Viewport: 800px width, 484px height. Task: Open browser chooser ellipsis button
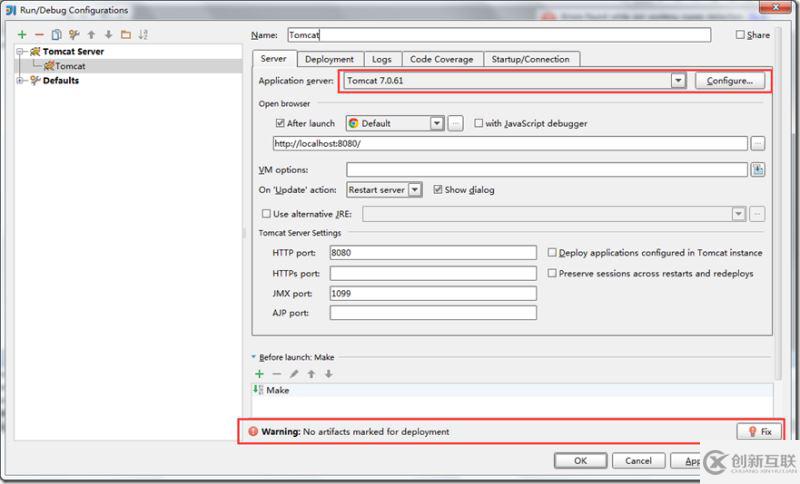tap(456, 123)
